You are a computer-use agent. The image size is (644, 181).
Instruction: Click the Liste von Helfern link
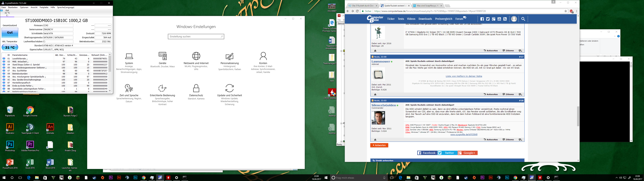click(464, 76)
